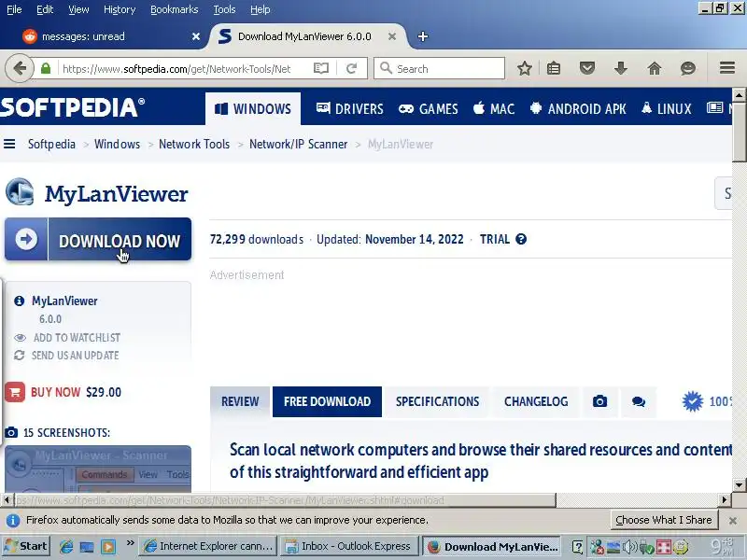Open the View menu

point(78,9)
